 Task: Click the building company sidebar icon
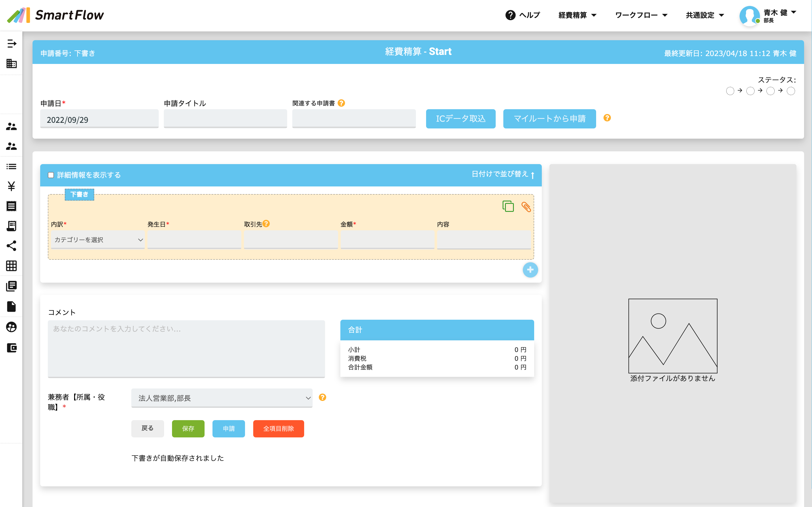(11, 63)
